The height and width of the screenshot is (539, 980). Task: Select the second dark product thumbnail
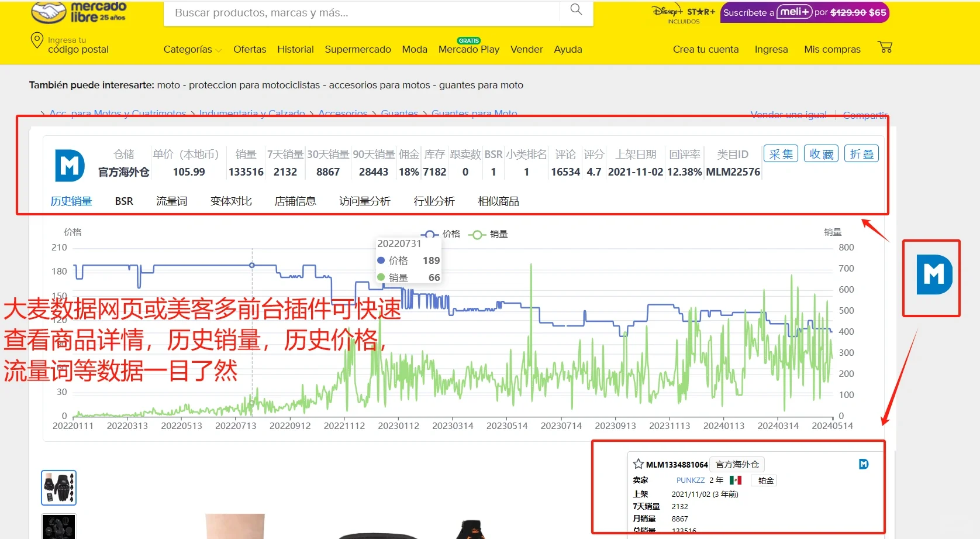pos(59,527)
